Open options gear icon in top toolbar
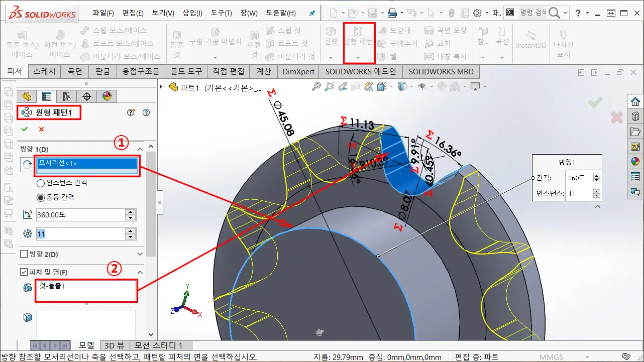Screen dimensions: 644x362 pos(477,13)
